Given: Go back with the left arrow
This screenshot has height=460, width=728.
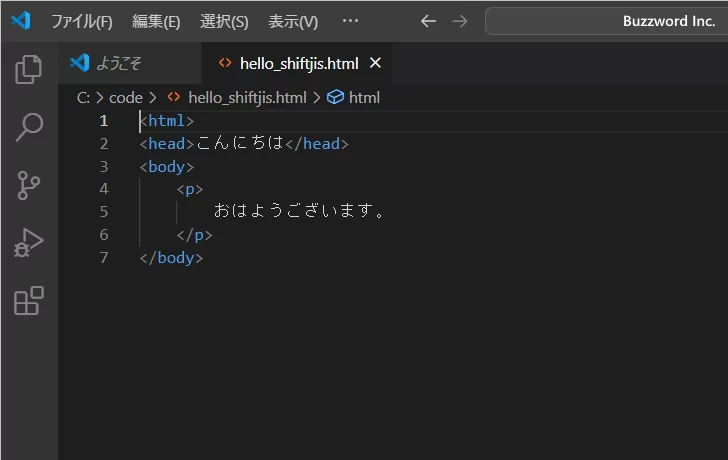Looking at the screenshot, I should tap(428, 21).
